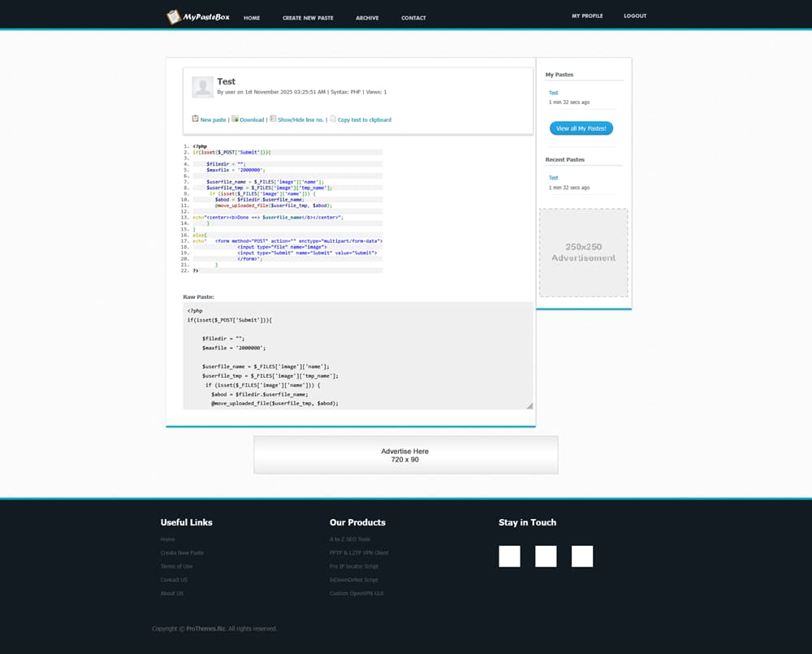Open the Test paste under My Pastes
This screenshot has width=812, height=654.
point(553,93)
